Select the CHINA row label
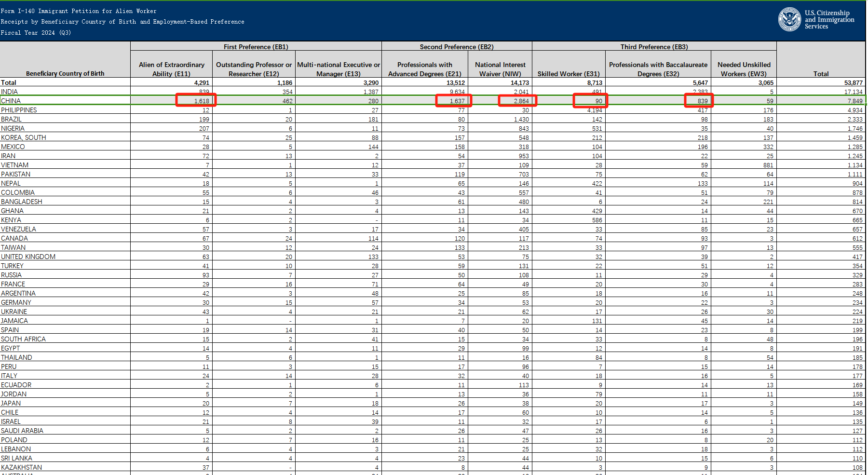This screenshot has width=868, height=475. click(x=11, y=101)
